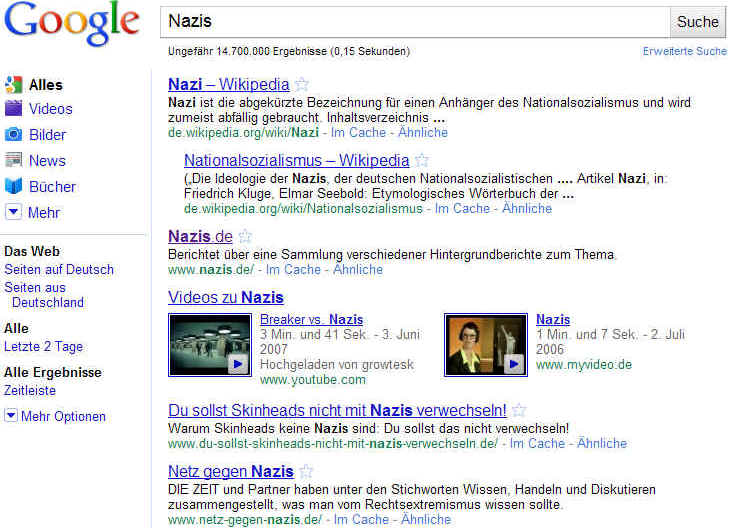Click the News newspaper icon

tap(14, 160)
